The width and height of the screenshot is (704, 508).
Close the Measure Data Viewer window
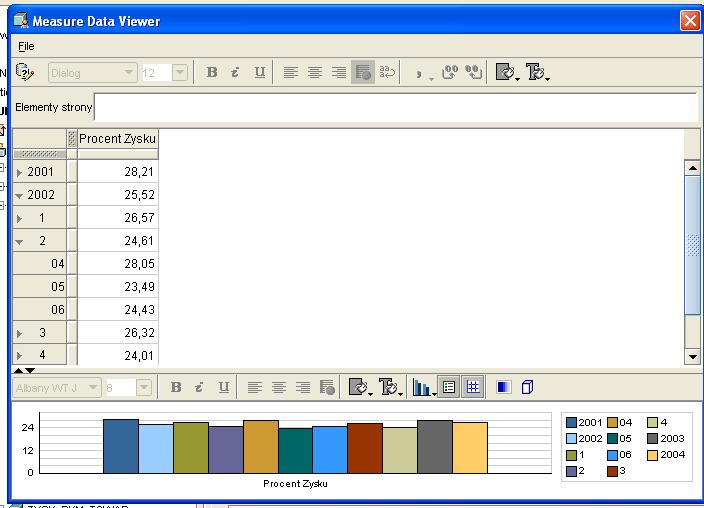(x=690, y=21)
